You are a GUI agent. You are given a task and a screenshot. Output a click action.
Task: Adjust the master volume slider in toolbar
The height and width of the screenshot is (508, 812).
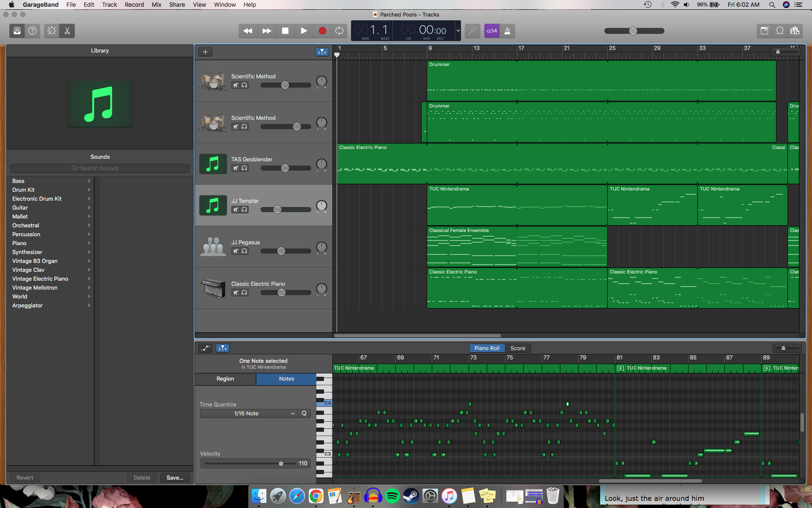[x=634, y=31]
